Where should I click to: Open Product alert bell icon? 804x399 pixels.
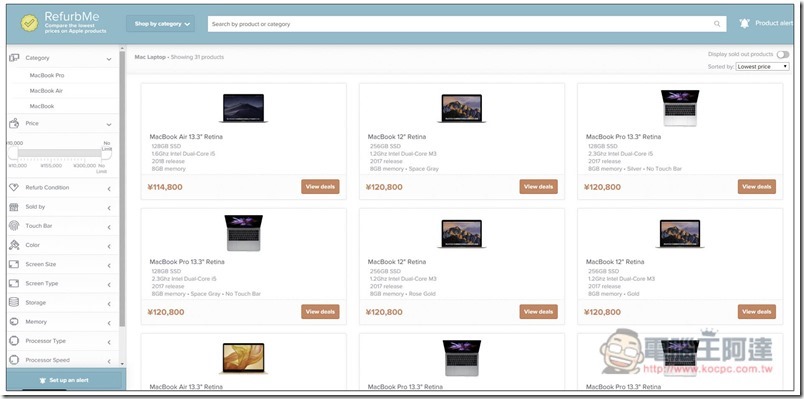[745, 23]
